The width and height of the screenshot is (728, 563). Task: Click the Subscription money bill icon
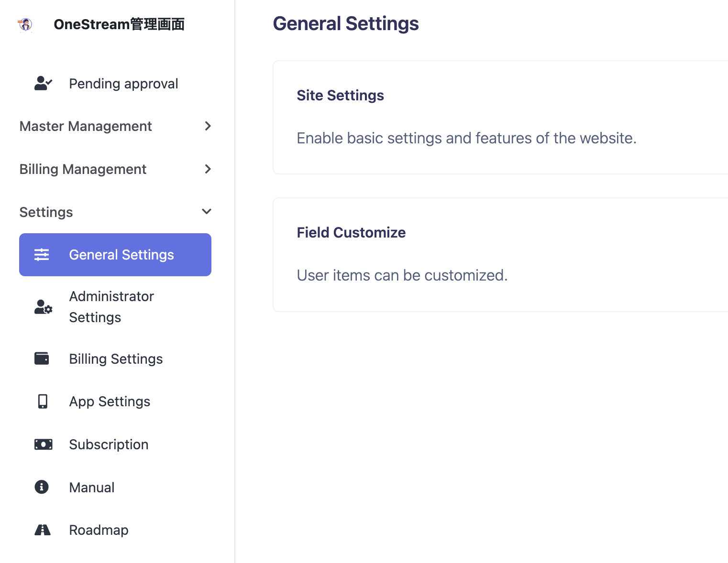tap(43, 444)
